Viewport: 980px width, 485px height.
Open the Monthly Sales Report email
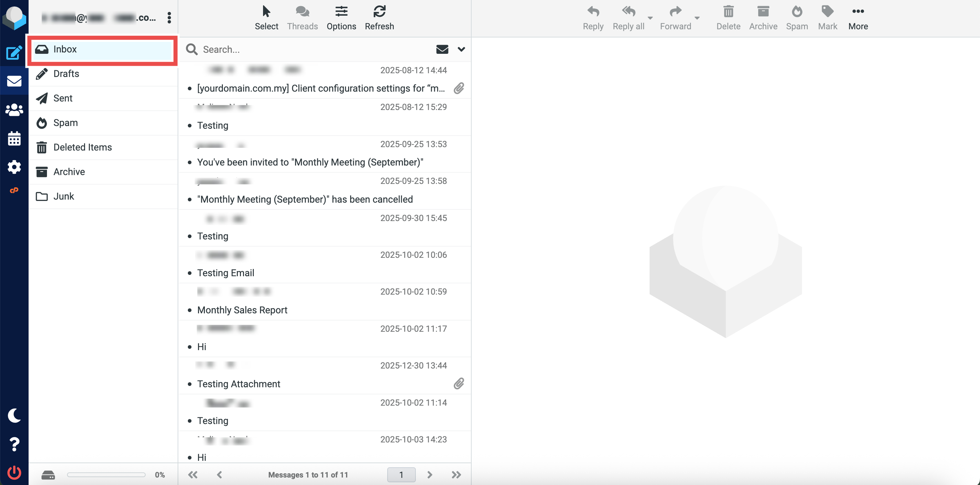pos(242,310)
